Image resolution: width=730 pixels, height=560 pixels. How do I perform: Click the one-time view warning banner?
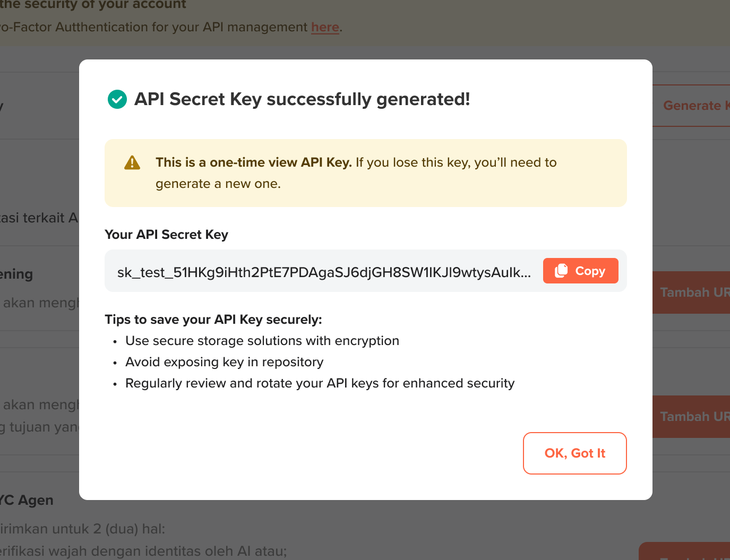pyautogui.click(x=365, y=173)
